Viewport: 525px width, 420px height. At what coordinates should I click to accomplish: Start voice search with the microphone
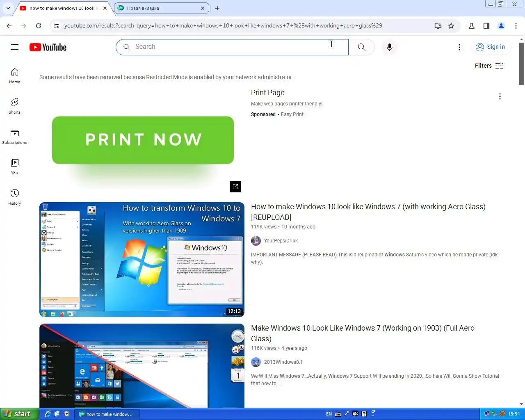[x=390, y=47]
